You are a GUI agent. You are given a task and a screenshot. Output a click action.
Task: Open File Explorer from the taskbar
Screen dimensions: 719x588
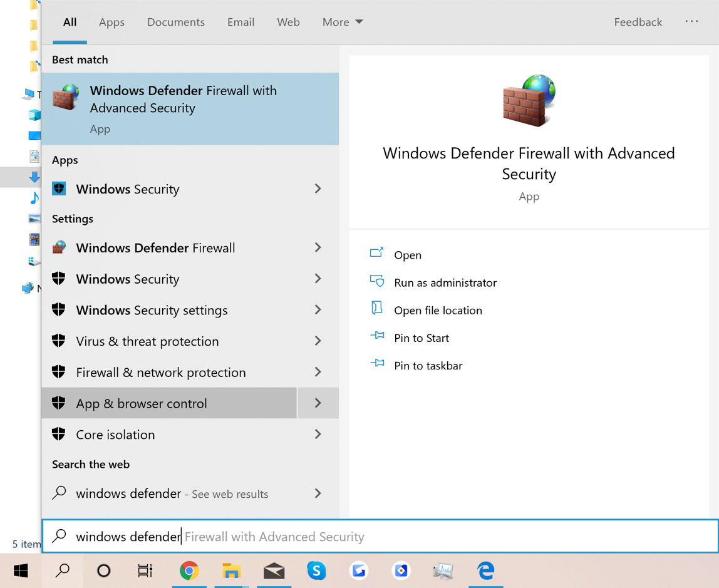pos(232,570)
